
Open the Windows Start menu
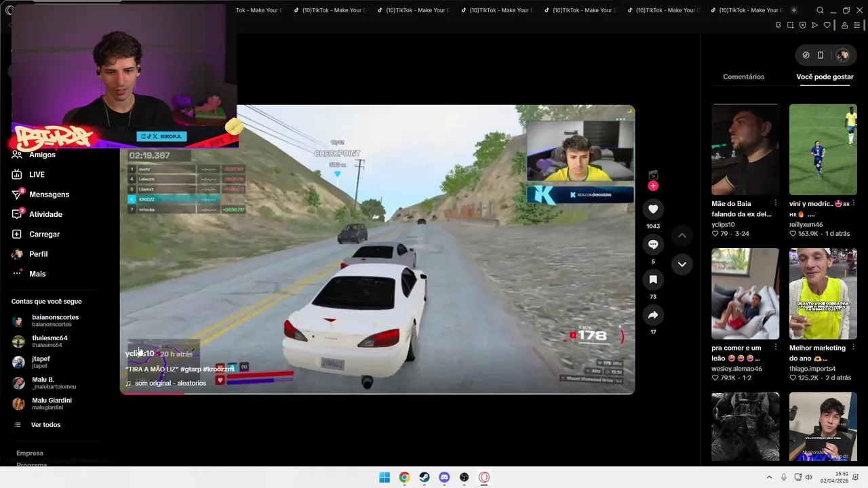384,477
